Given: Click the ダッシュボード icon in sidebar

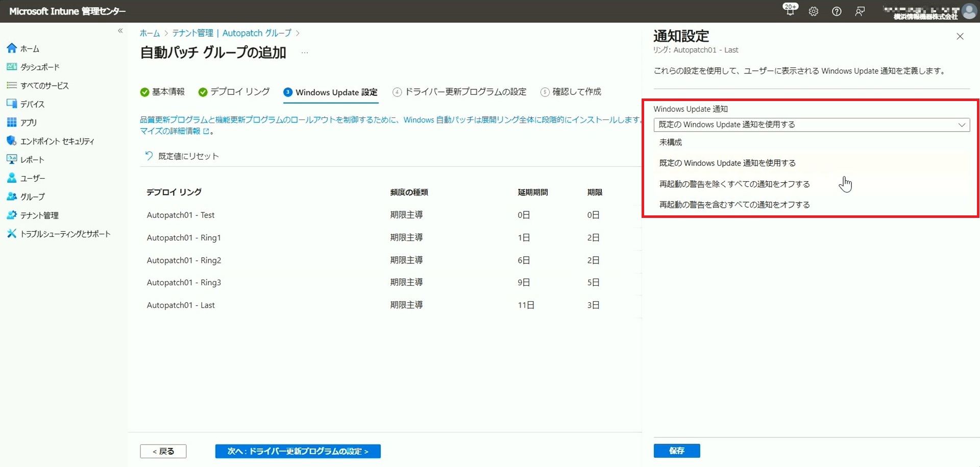Looking at the screenshot, I should [x=12, y=67].
